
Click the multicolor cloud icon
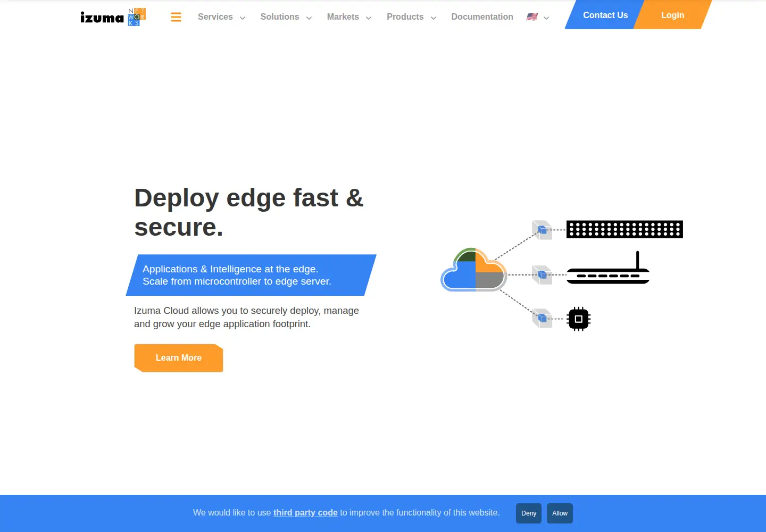474,270
